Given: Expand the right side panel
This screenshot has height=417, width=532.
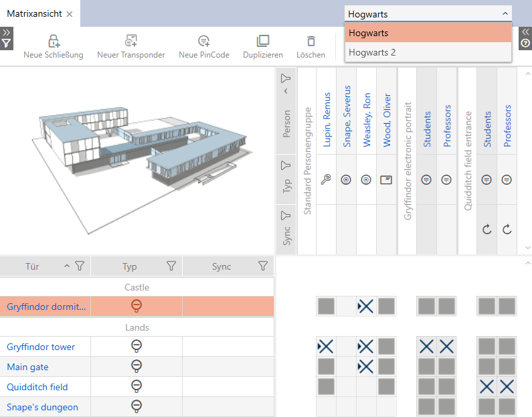Looking at the screenshot, I should (525, 31).
